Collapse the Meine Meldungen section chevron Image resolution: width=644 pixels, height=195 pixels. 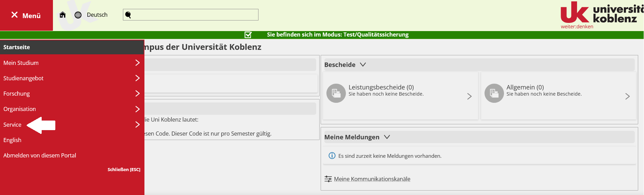(x=387, y=137)
